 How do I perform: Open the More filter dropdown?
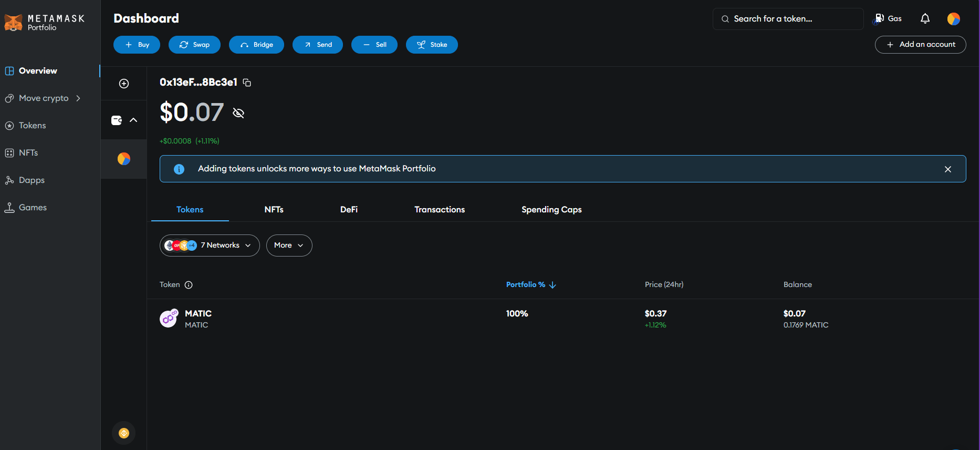[x=289, y=246]
